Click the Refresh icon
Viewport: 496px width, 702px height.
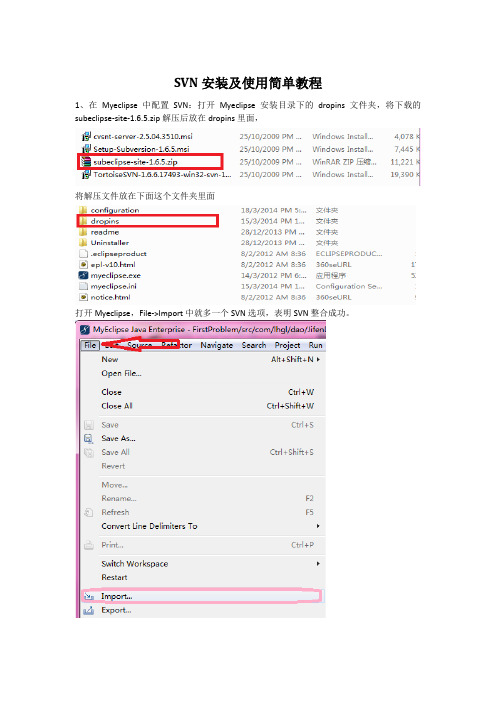(89, 512)
